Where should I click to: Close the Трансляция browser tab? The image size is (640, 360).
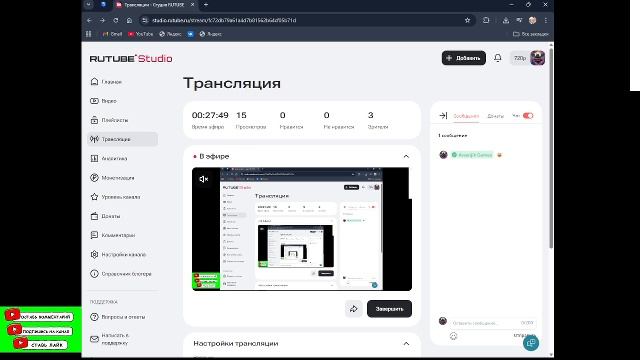[193, 4]
